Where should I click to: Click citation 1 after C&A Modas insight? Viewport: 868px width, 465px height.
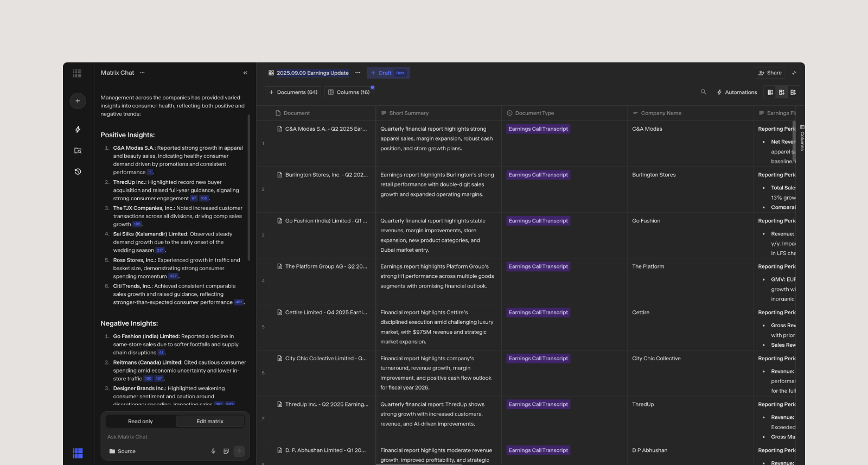[x=150, y=173]
